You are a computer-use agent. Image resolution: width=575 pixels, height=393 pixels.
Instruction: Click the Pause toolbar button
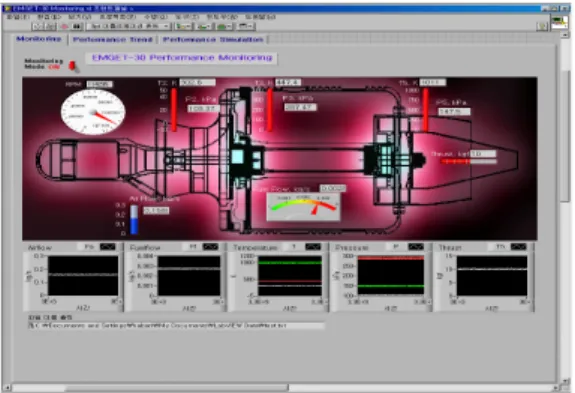[76, 26]
